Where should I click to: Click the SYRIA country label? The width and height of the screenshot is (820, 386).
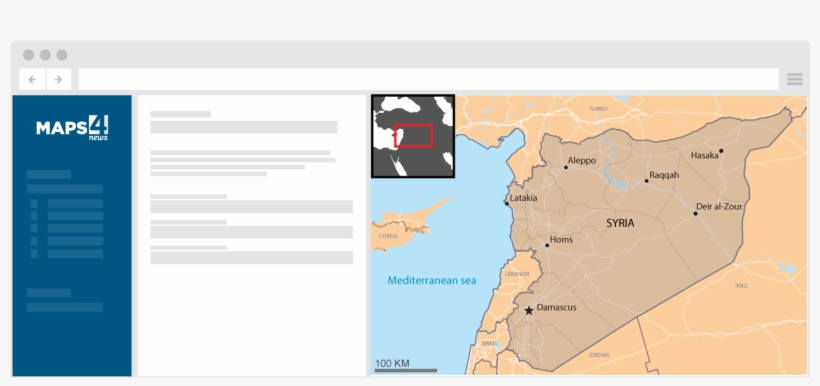coord(620,223)
